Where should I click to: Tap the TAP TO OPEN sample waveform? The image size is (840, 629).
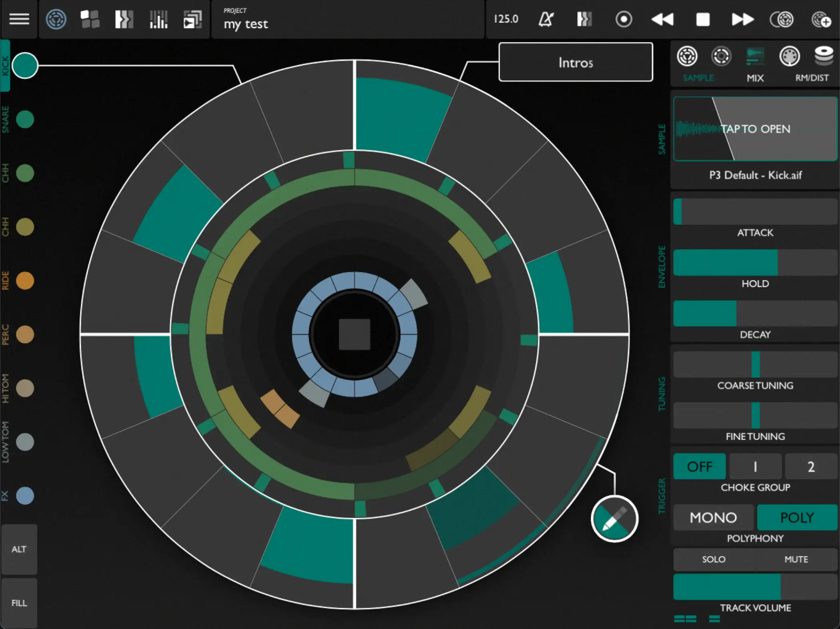tap(755, 129)
